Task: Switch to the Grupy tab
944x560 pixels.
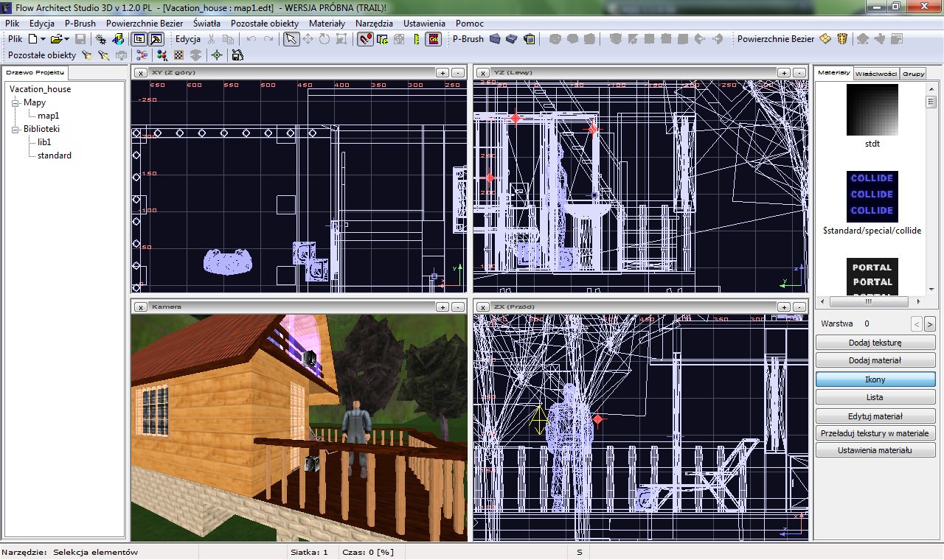Action: [914, 73]
